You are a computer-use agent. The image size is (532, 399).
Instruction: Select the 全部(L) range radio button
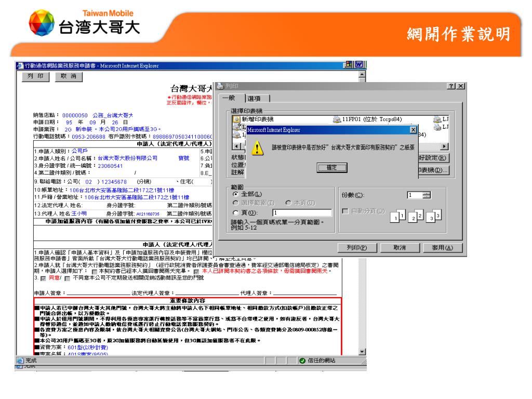pos(235,194)
